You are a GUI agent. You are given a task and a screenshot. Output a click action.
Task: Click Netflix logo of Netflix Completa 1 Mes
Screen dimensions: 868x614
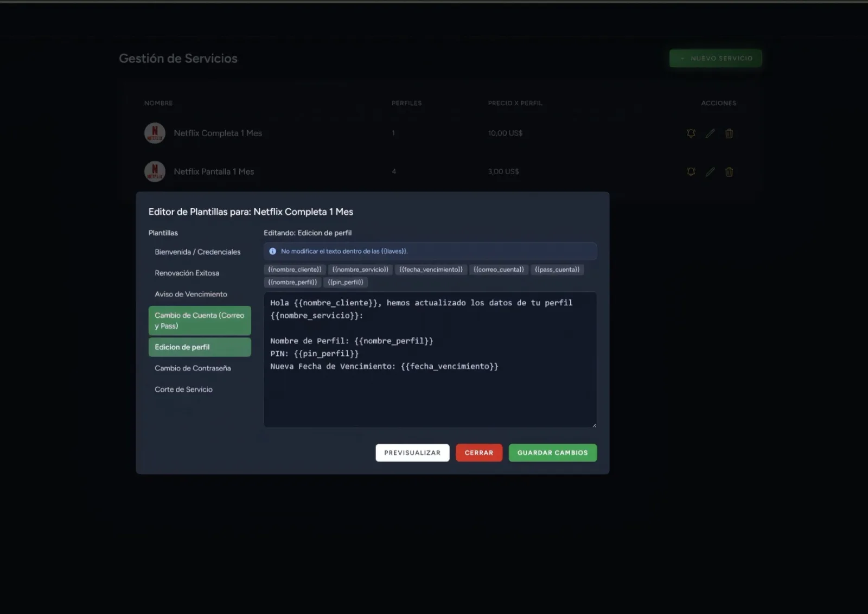point(155,133)
